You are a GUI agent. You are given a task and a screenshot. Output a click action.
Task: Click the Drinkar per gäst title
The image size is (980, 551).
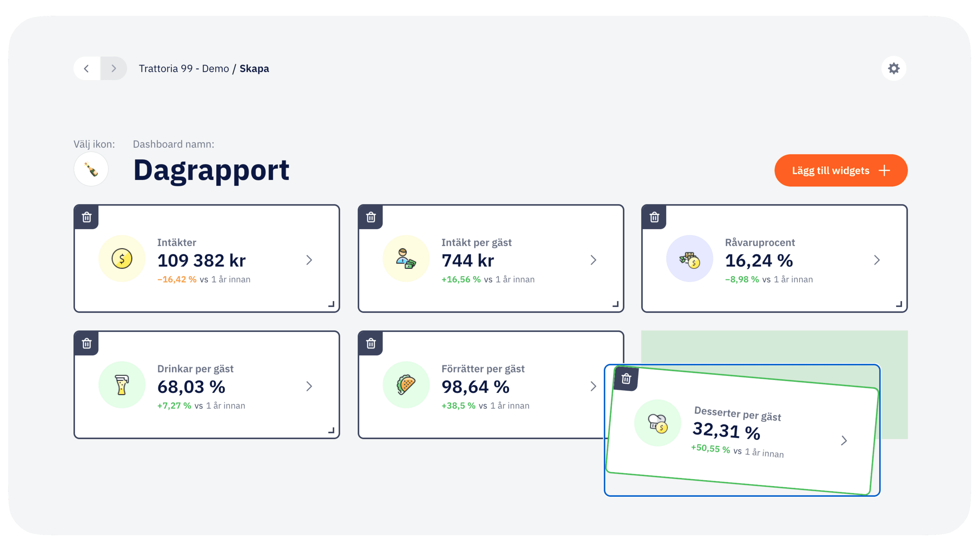pyautogui.click(x=195, y=368)
